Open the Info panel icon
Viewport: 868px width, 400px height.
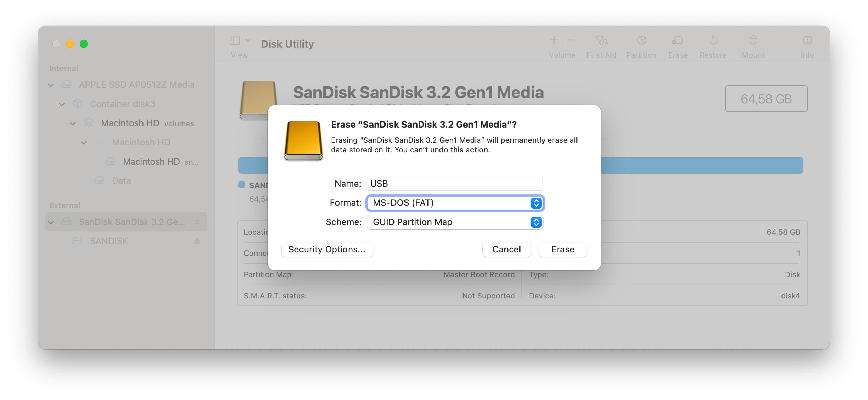click(x=807, y=45)
